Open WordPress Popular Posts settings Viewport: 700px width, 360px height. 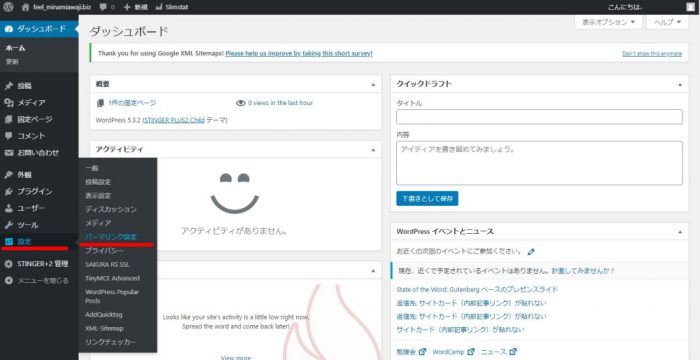coord(112,296)
